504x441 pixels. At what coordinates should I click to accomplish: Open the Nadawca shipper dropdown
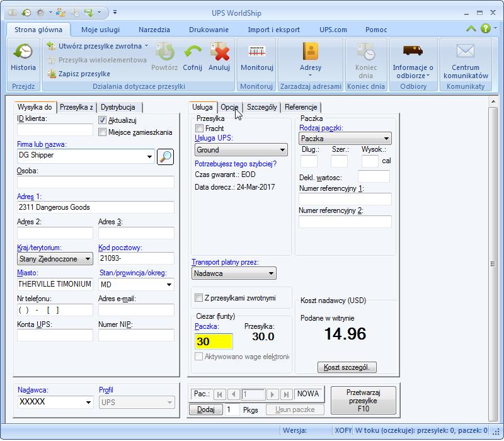pos(88,403)
